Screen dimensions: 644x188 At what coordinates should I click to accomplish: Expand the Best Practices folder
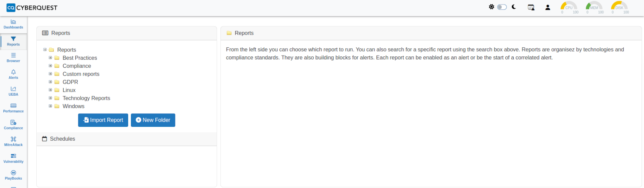(50, 58)
